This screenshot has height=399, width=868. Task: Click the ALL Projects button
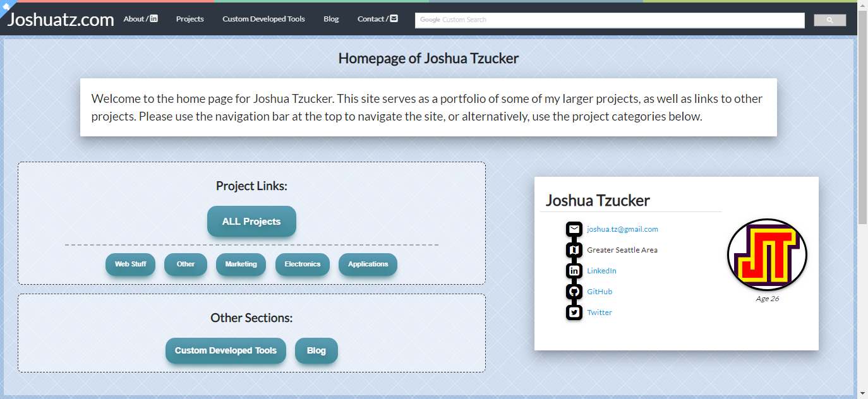(251, 222)
